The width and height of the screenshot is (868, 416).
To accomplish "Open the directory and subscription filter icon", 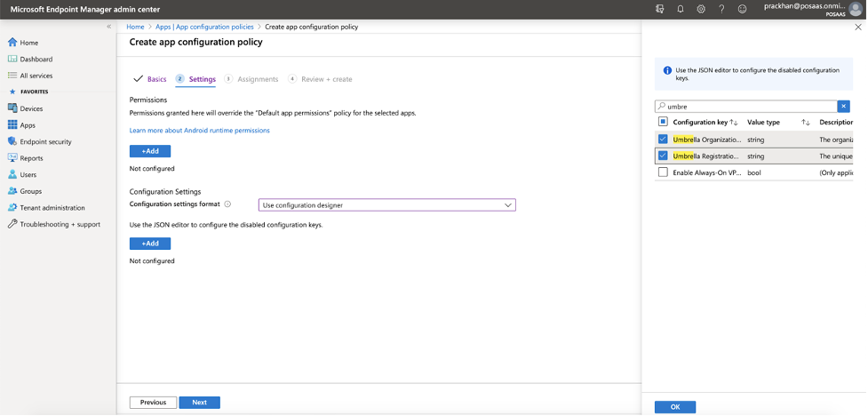I will click(659, 9).
